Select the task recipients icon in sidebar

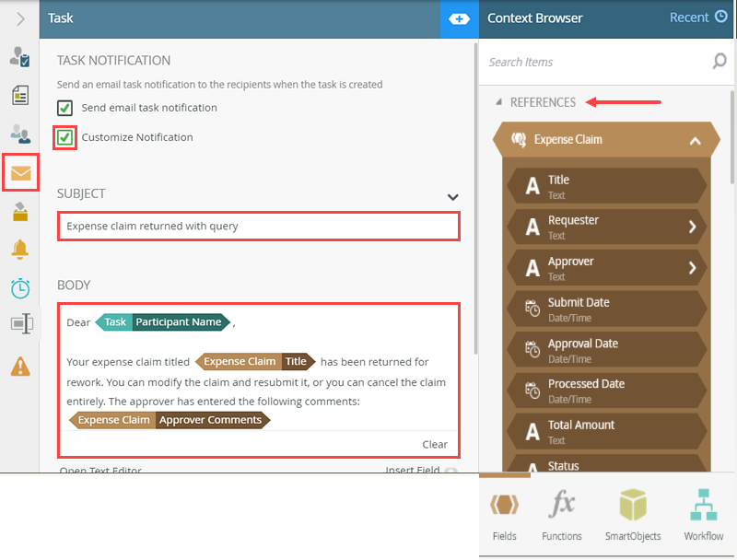(x=20, y=132)
